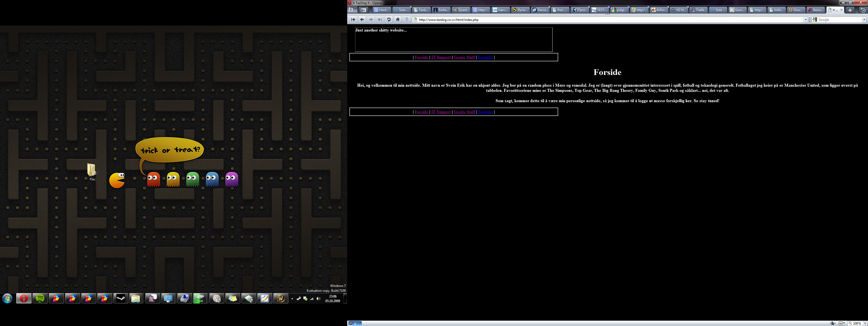This screenshot has height=326, width=868.
Task: Open Pidgin messenger from taskbar
Action: (x=153, y=298)
